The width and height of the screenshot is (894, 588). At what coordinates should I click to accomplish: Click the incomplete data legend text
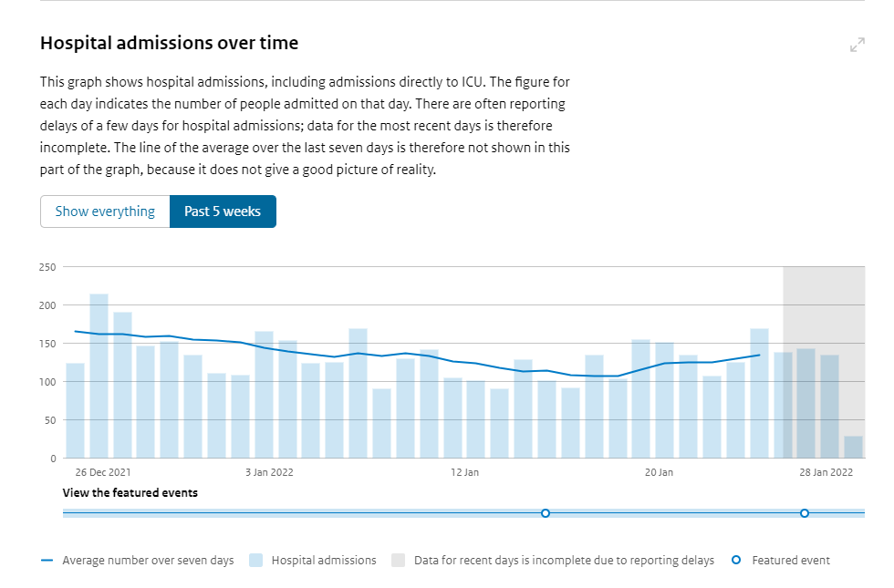pyautogui.click(x=564, y=561)
